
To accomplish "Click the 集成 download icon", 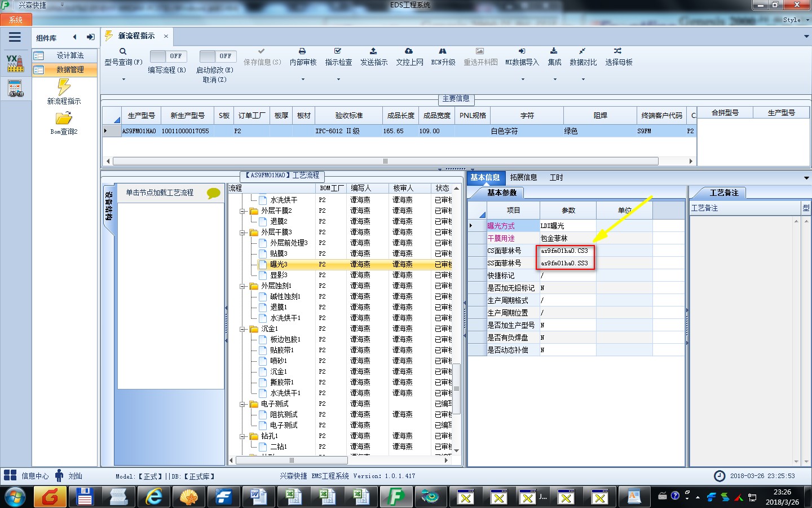I will pyautogui.click(x=554, y=51).
